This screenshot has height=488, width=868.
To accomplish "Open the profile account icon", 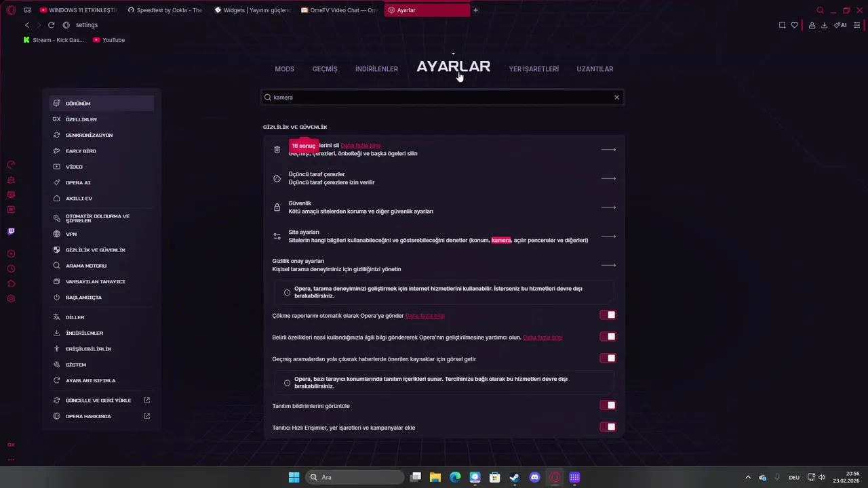I will point(812,25).
